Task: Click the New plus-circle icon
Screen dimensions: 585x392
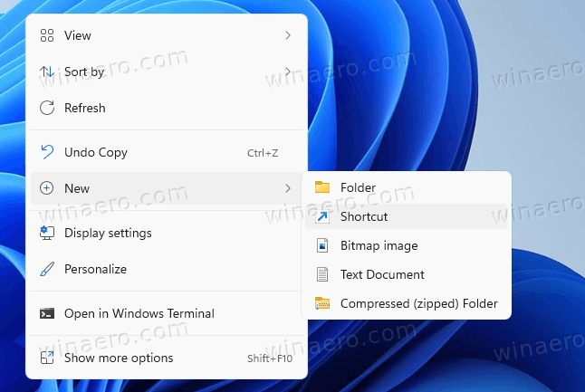Action: coord(47,188)
